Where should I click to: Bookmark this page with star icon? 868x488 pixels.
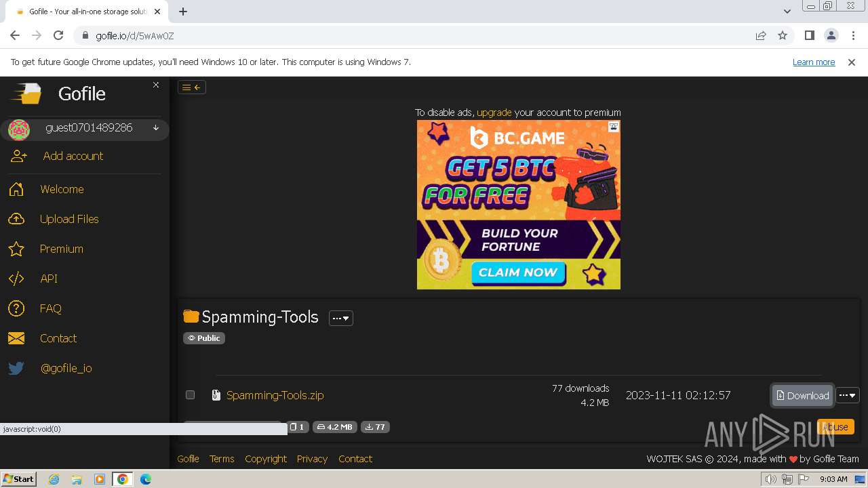point(783,35)
